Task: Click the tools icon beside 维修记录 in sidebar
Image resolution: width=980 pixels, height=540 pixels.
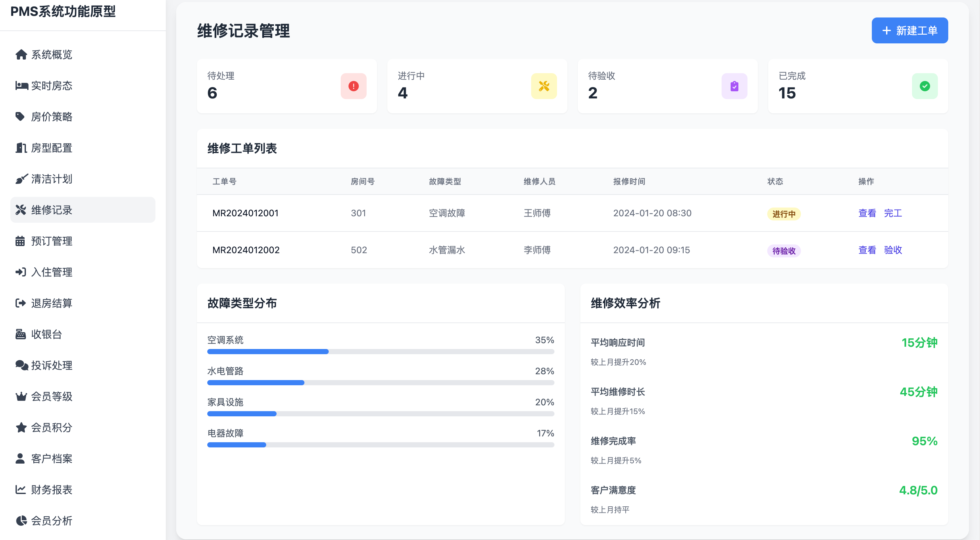Action: 20,210
